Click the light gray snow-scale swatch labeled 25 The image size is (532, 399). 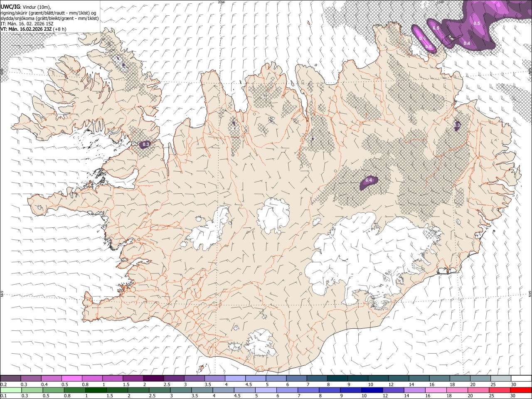pyautogui.click(x=501, y=378)
